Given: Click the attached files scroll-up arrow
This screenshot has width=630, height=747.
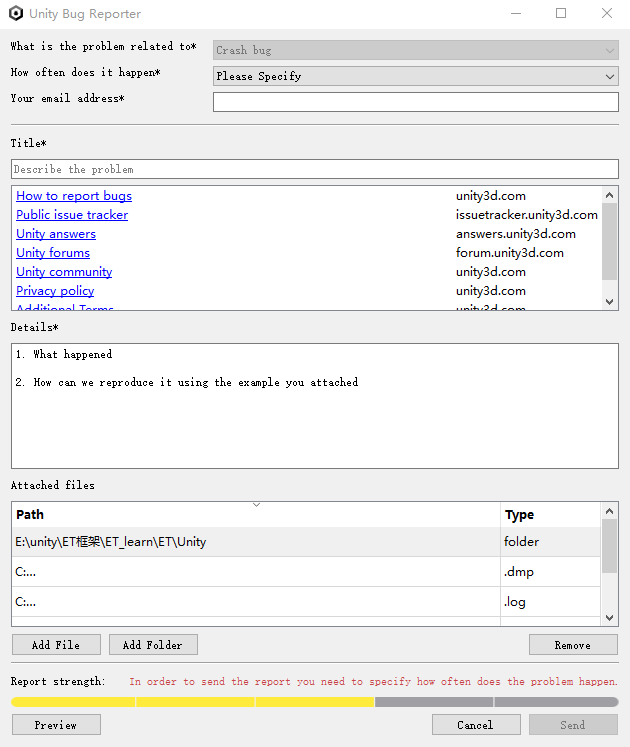Looking at the screenshot, I should point(609,511).
